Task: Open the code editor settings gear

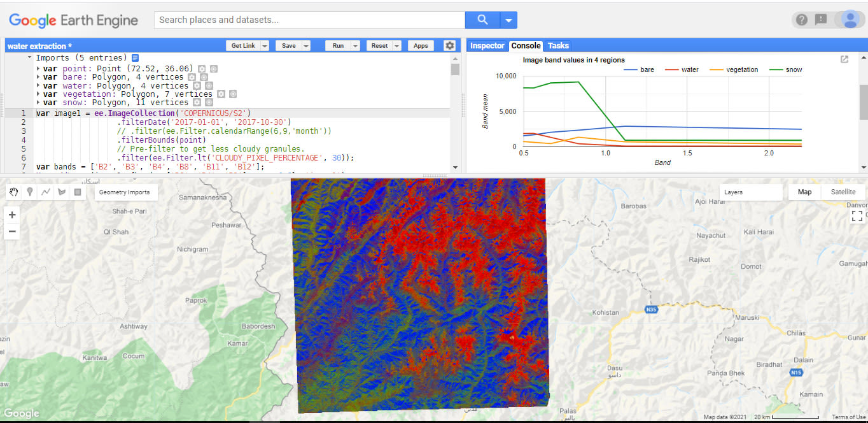Action: coord(450,46)
